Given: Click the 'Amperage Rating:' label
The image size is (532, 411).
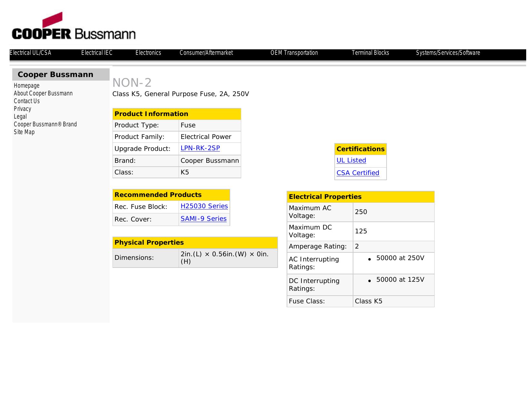Looking at the screenshot, I should click(x=318, y=247).
